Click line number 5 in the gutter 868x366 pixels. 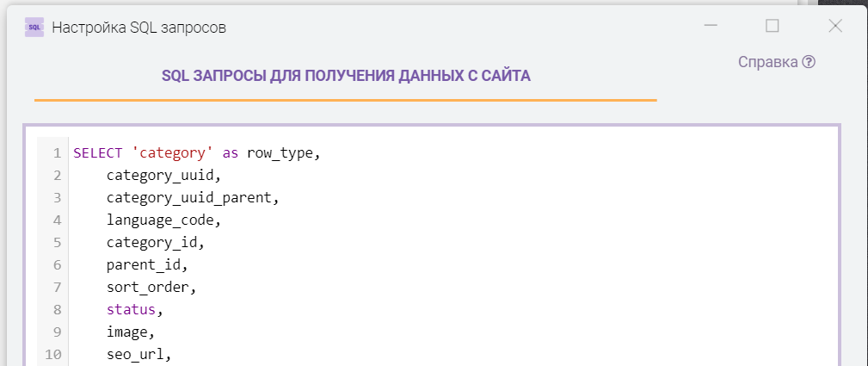(x=56, y=243)
